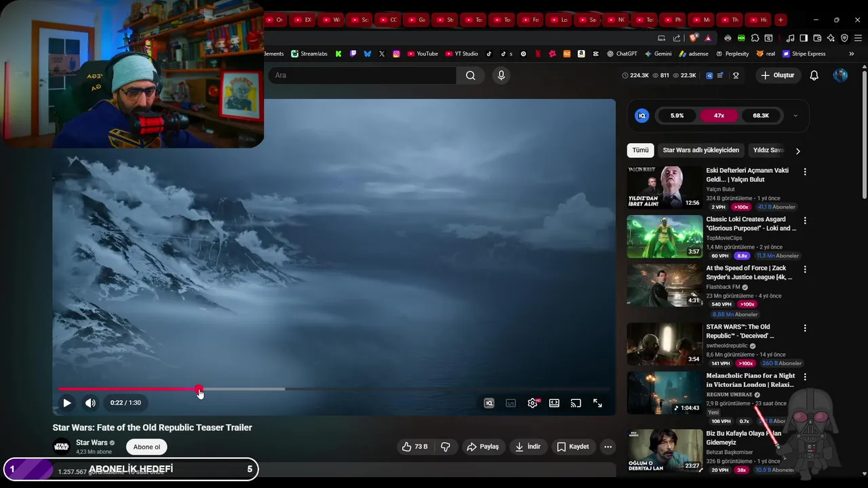Image resolution: width=868 pixels, height=488 pixels.
Task: Select 'Star Wars adlı yükleyiciden' chip
Action: click(701, 150)
